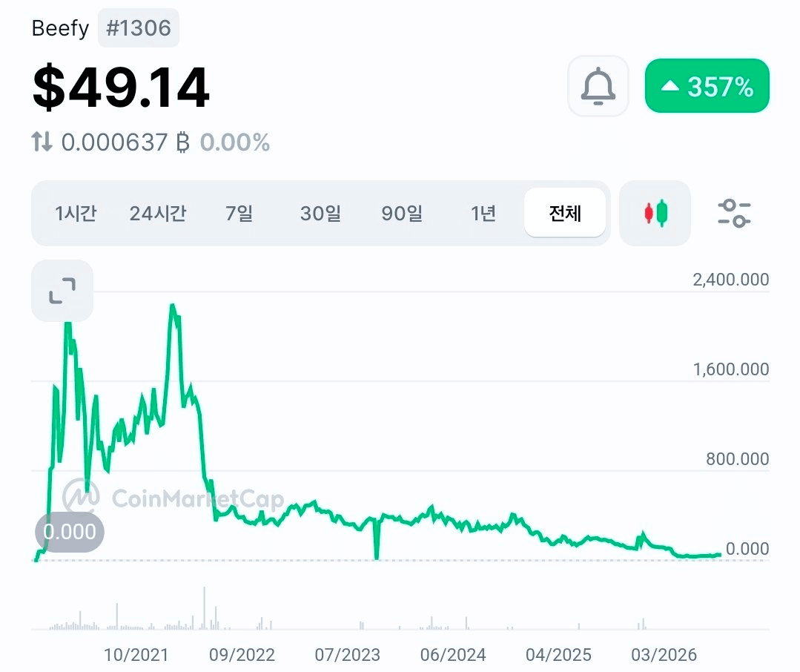Tap the 06/2024 date label
Viewport: 800px width, 672px height.
point(453,655)
